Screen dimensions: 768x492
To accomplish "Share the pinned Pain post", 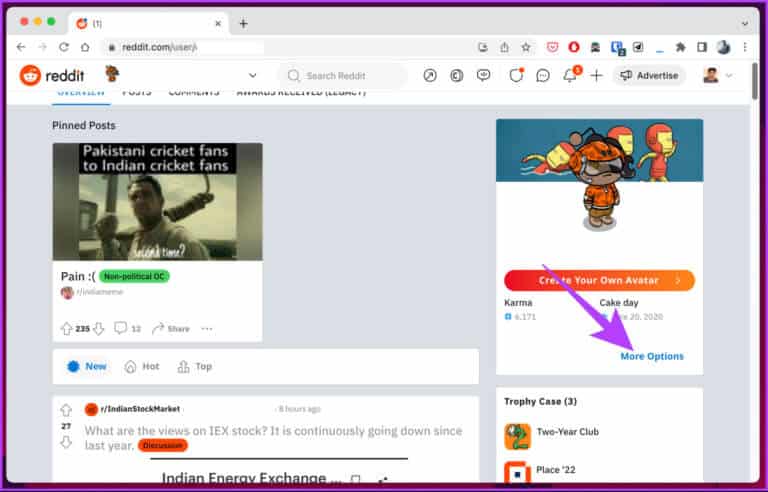I will (170, 328).
